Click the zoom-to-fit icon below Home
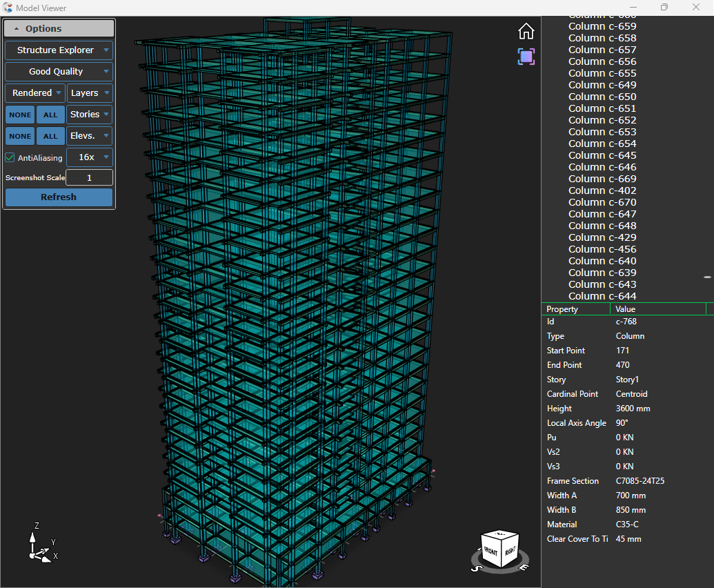The width and height of the screenshot is (714, 588). [x=526, y=57]
